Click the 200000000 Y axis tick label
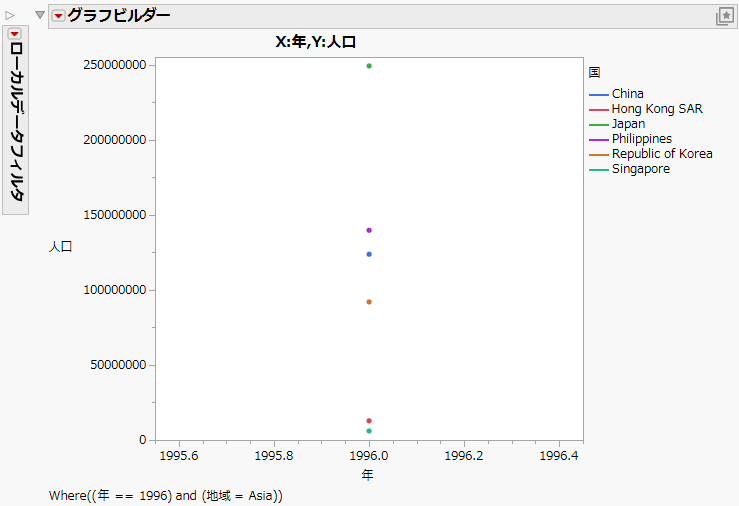 point(115,140)
